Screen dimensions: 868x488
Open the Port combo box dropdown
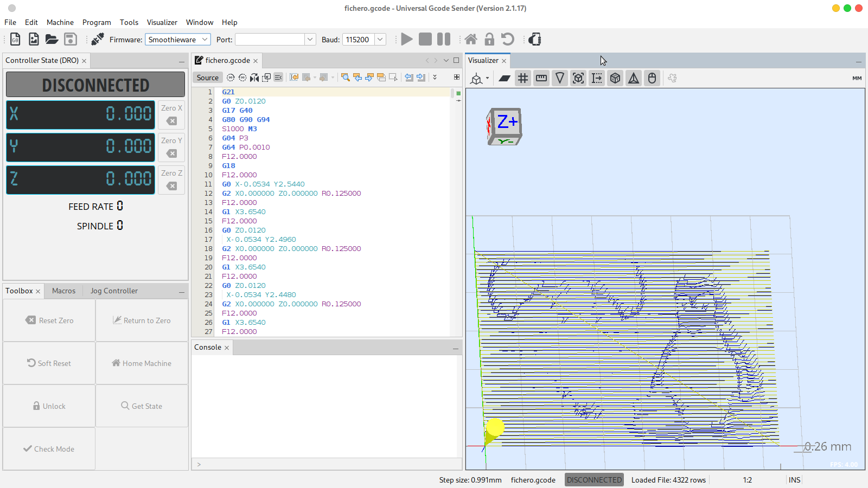click(x=310, y=40)
